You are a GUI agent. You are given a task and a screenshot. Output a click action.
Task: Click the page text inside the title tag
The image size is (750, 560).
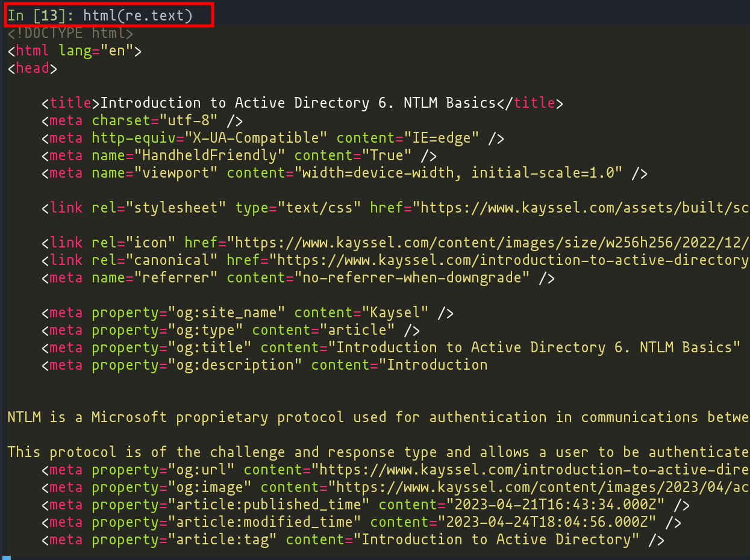(x=298, y=103)
